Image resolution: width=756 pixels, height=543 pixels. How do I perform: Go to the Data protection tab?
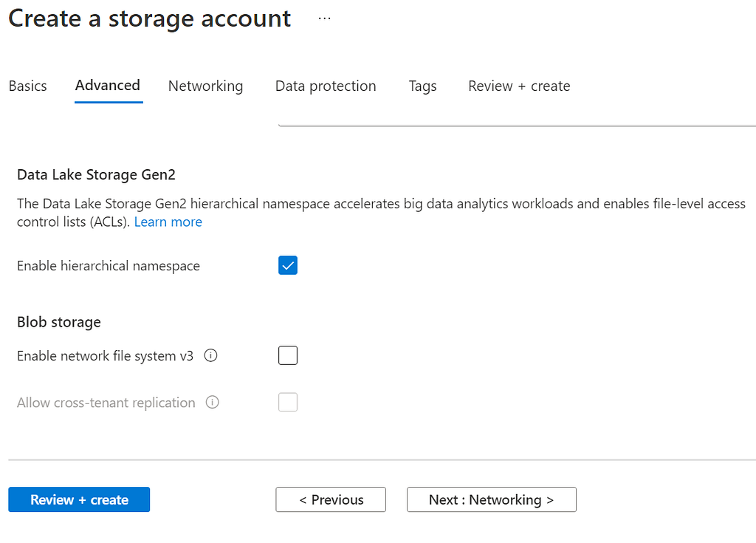pos(326,86)
